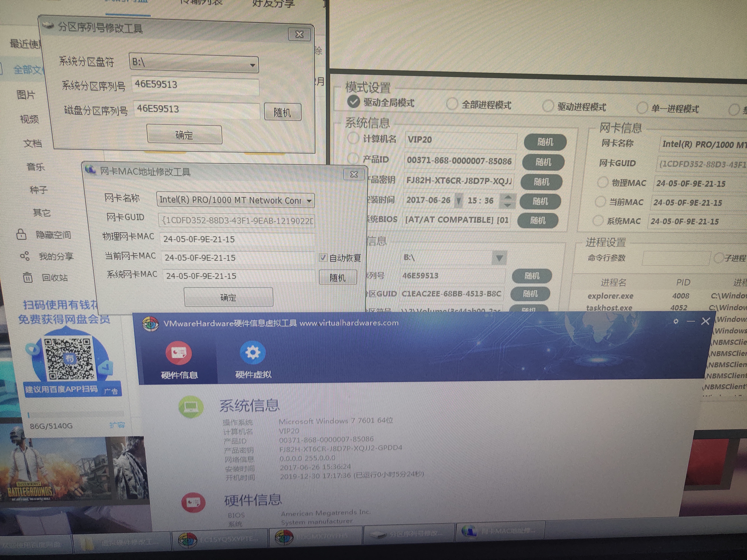Click the 磁盘分区序列号 input field
The width and height of the screenshot is (747, 560).
[x=197, y=110]
